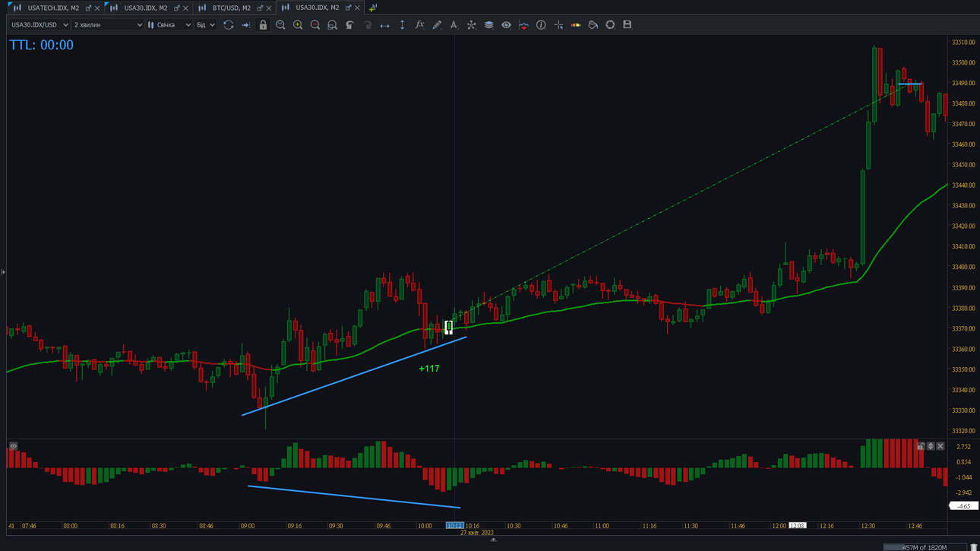
Task: Click the colored volume bars icon
Action: pos(576,25)
